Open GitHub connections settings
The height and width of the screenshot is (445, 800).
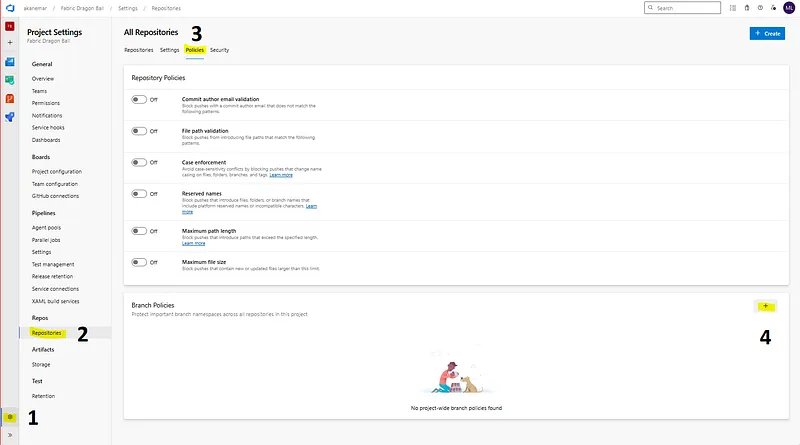[55, 196]
